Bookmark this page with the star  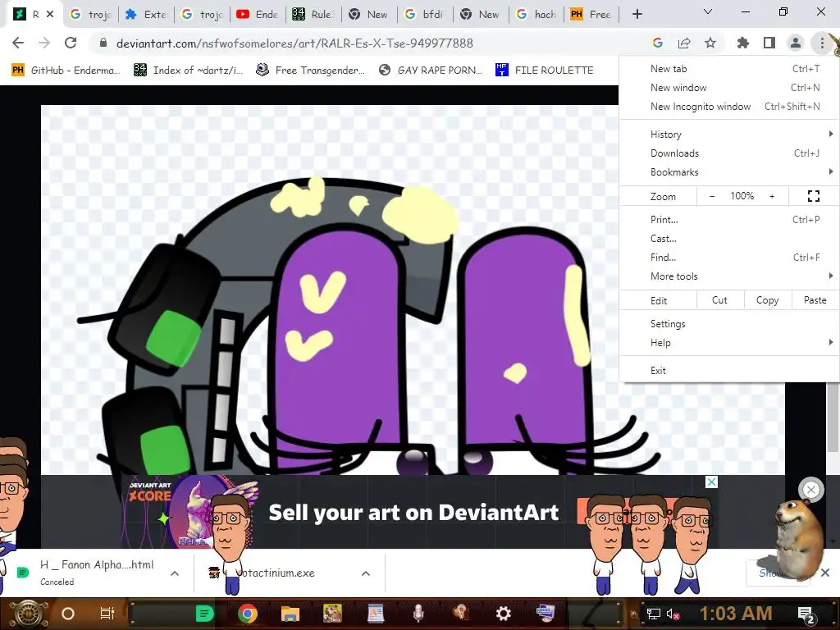tap(710, 43)
